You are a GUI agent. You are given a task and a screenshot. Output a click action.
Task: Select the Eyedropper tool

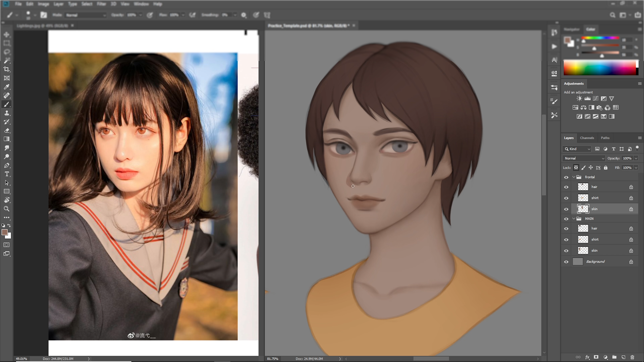click(6, 87)
